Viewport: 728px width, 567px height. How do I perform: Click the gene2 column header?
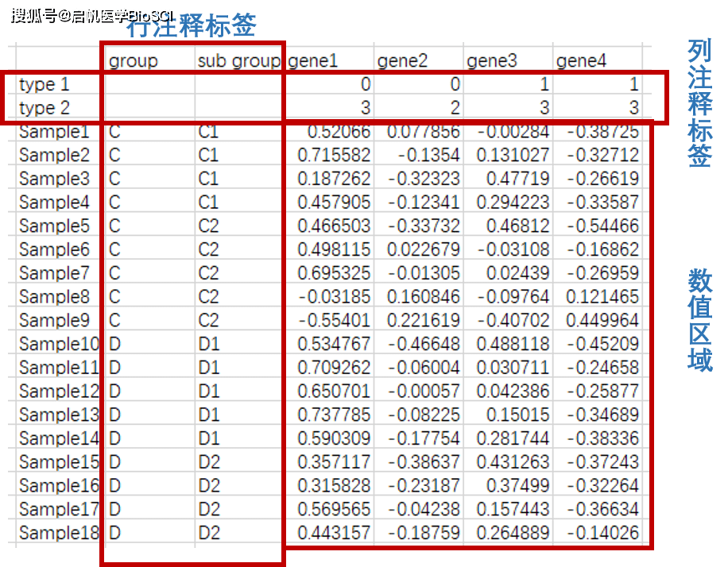[402, 61]
